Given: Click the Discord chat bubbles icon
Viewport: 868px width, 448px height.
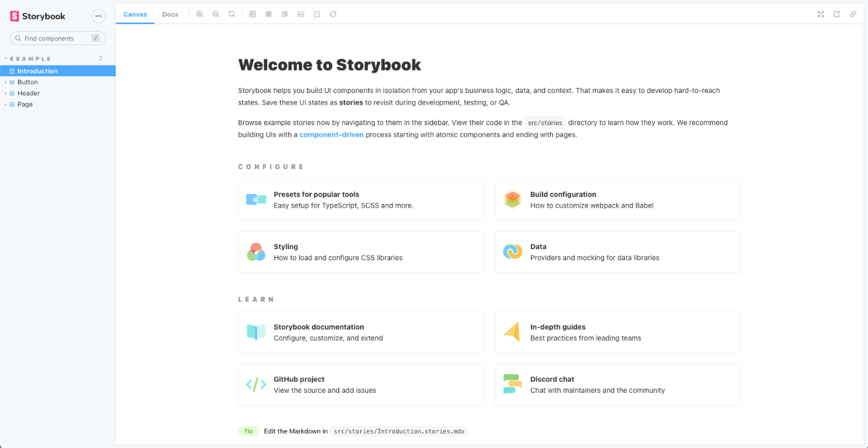Looking at the screenshot, I should pos(513,384).
